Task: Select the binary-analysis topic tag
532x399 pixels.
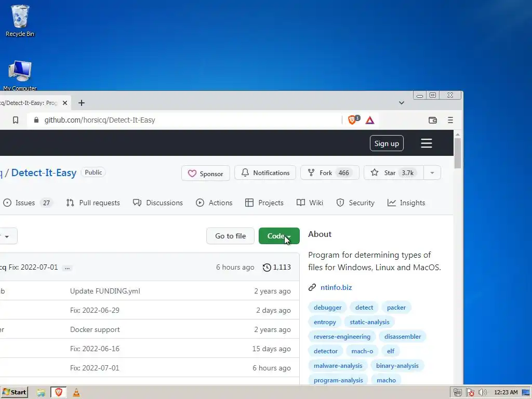Action: (397, 366)
